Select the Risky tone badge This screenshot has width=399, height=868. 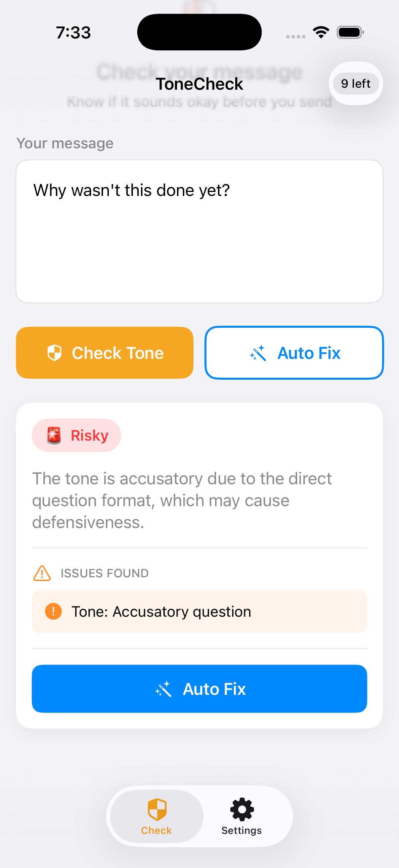(76, 435)
